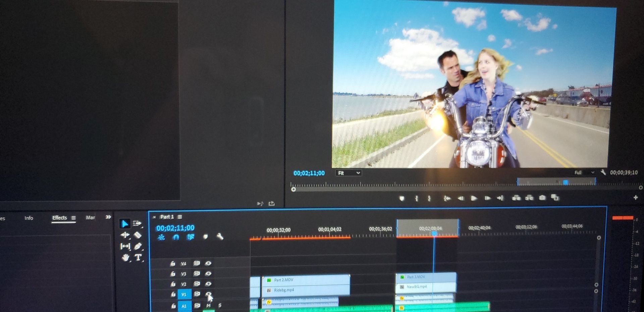Lock track V4

coord(173,264)
